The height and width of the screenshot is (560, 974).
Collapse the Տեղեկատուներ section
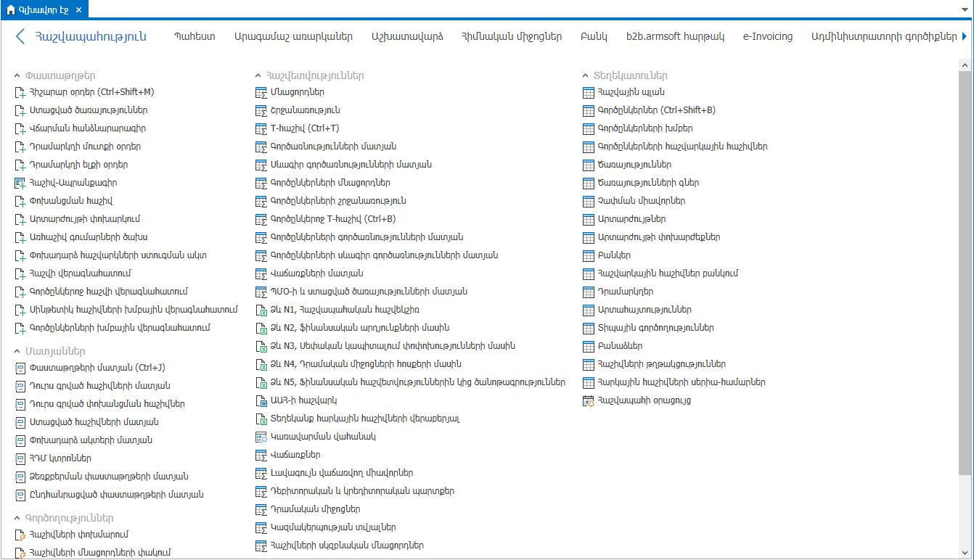point(586,75)
